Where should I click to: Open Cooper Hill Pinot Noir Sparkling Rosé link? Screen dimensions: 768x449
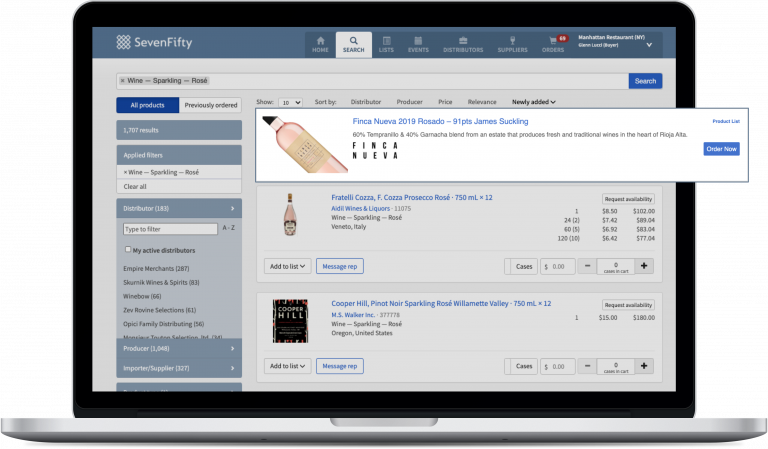click(441, 304)
